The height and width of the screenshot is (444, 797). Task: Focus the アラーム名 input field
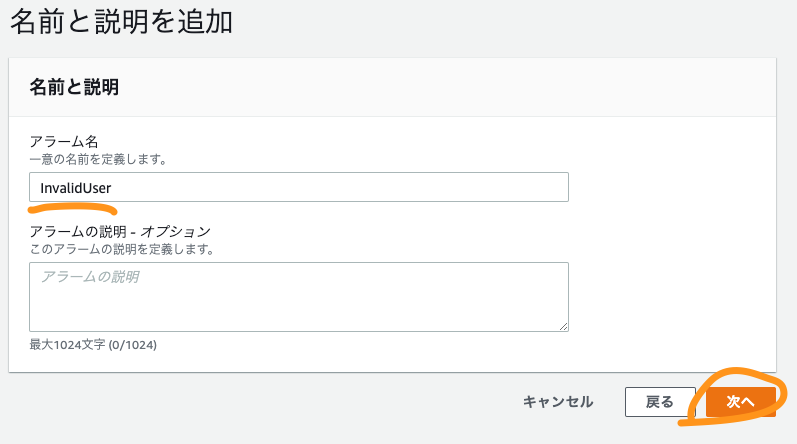coord(299,187)
